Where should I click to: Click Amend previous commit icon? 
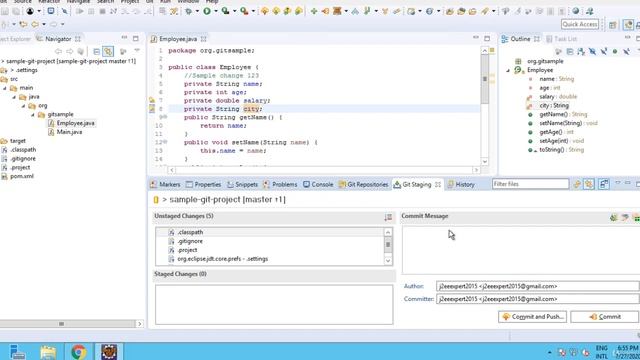613,217
